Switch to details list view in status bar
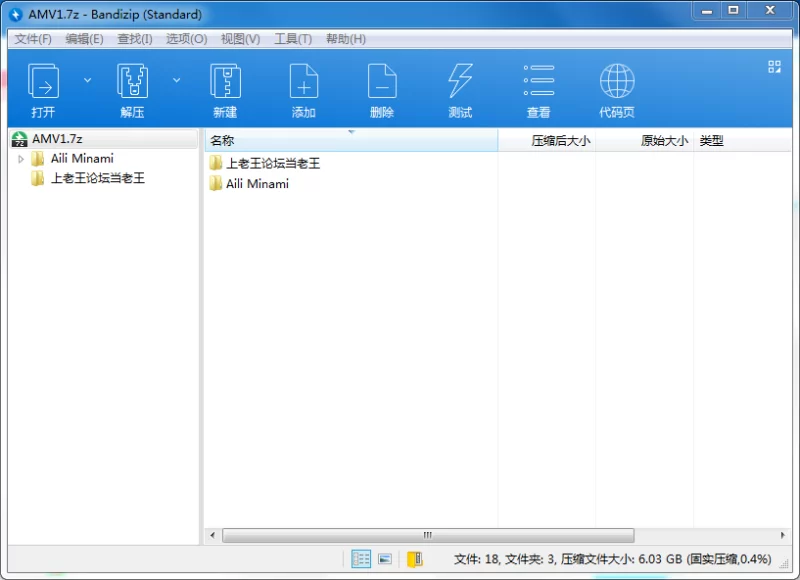Image resolution: width=800 pixels, height=580 pixels. pyautogui.click(x=361, y=559)
